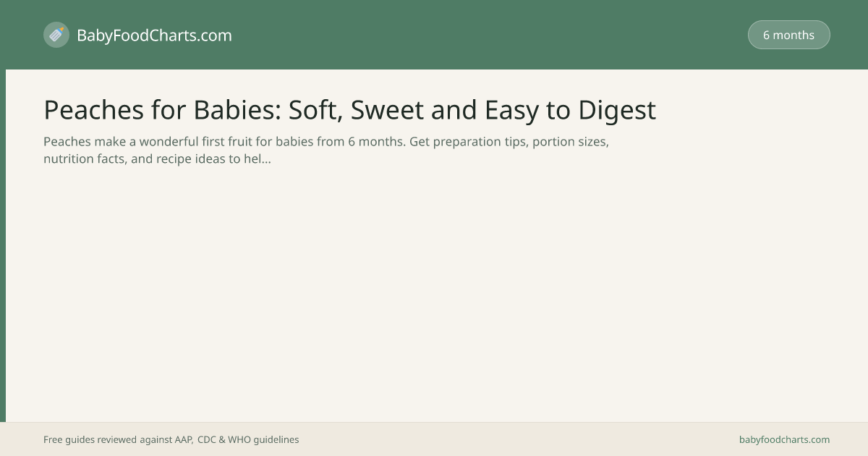Click the truncated hel… ellipsis in description

[x=258, y=159]
